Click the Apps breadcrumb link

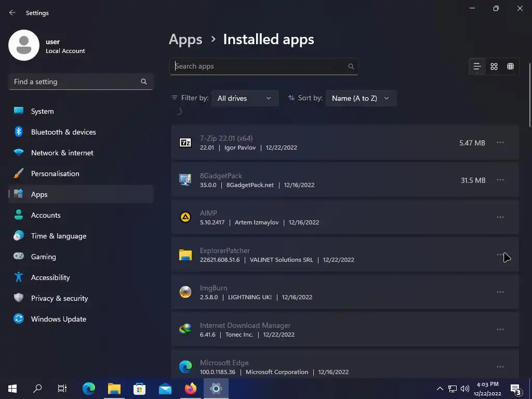pos(185,39)
